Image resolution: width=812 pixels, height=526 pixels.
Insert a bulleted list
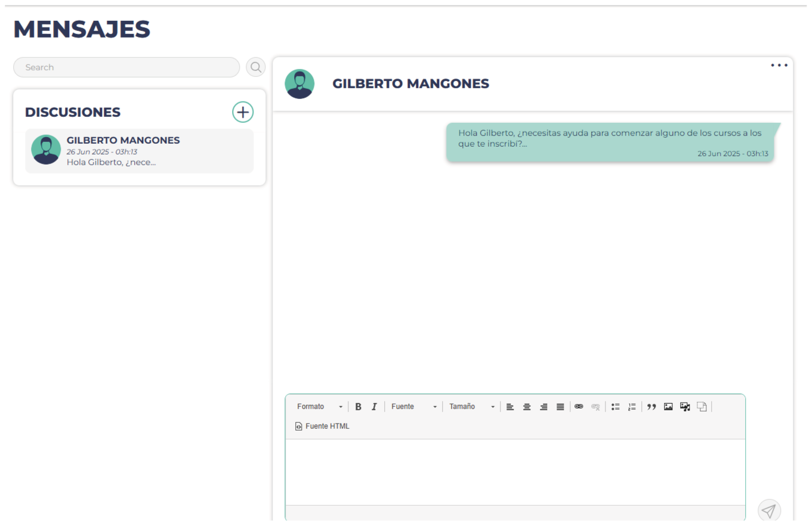[615, 407]
